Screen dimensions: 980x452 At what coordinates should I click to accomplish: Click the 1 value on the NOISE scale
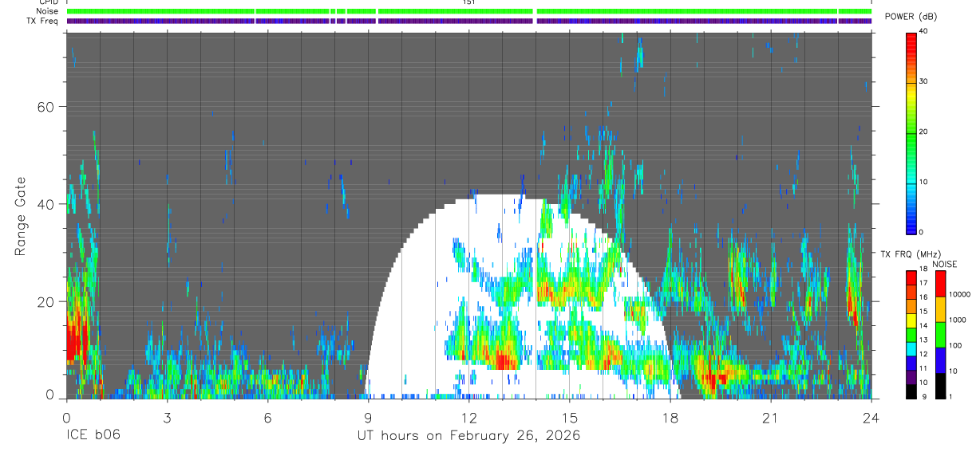click(950, 396)
